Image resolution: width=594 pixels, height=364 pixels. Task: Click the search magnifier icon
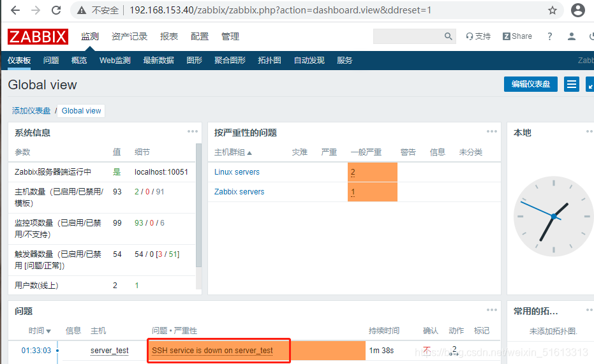click(448, 37)
